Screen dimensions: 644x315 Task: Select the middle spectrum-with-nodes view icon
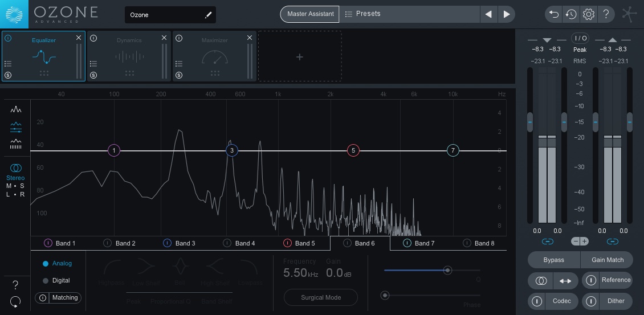point(16,127)
